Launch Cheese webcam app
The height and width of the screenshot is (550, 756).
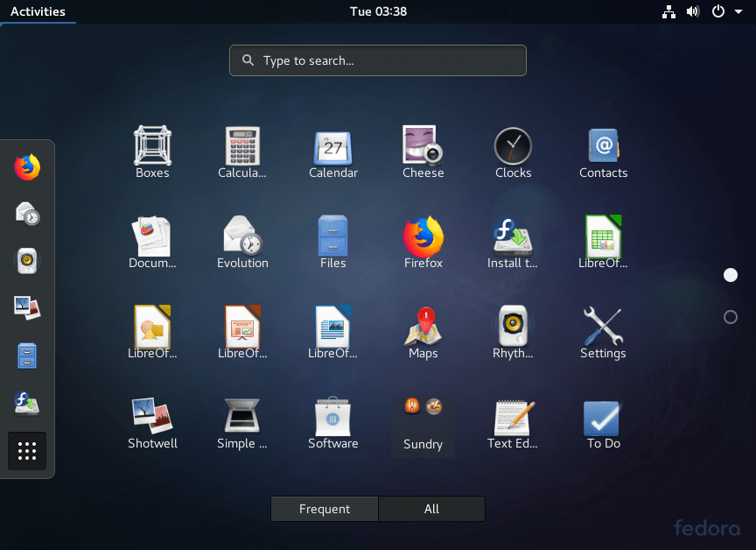423,152
